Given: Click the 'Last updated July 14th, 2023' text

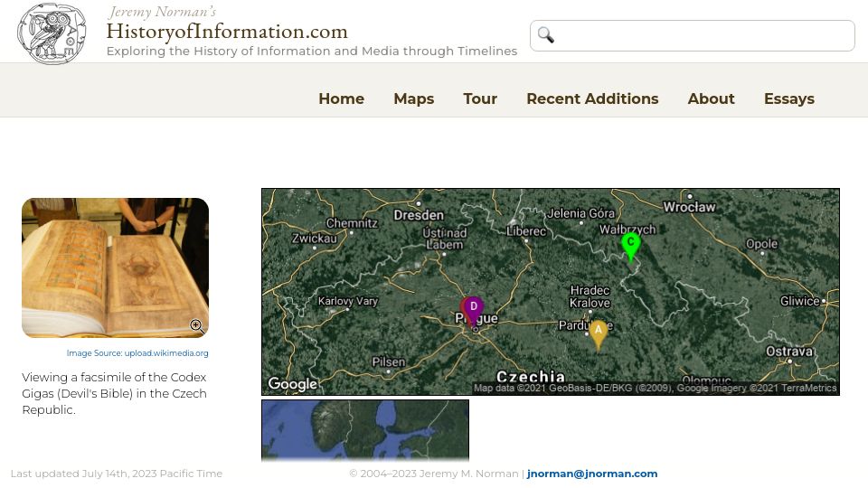Looking at the screenshot, I should pyautogui.click(x=117, y=474).
